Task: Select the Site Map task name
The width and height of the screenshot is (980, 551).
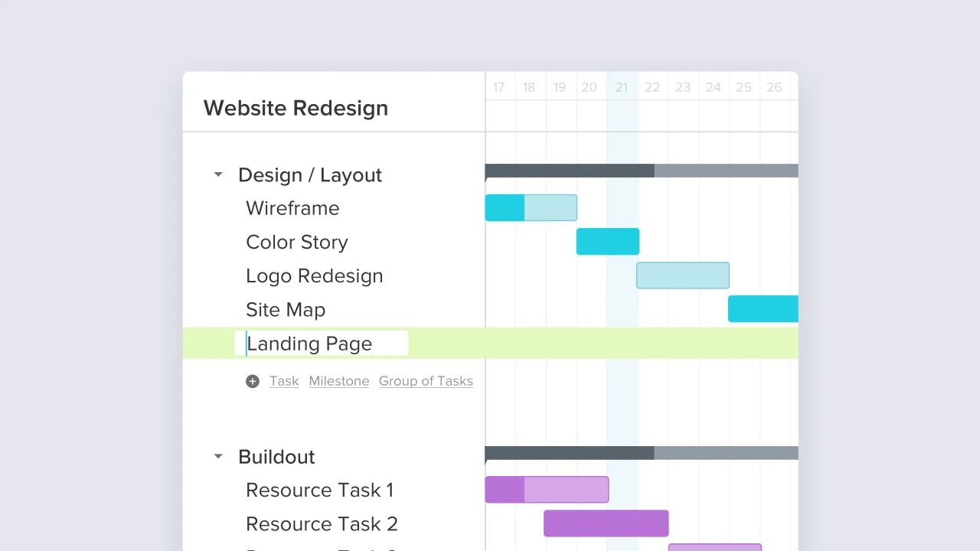Action: [286, 309]
